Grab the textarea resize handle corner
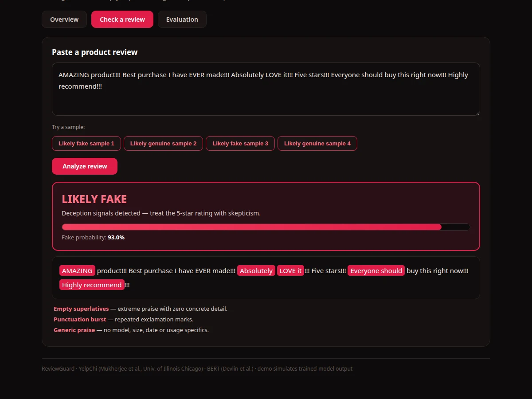Viewport: 532px width, 399px height. click(477, 113)
